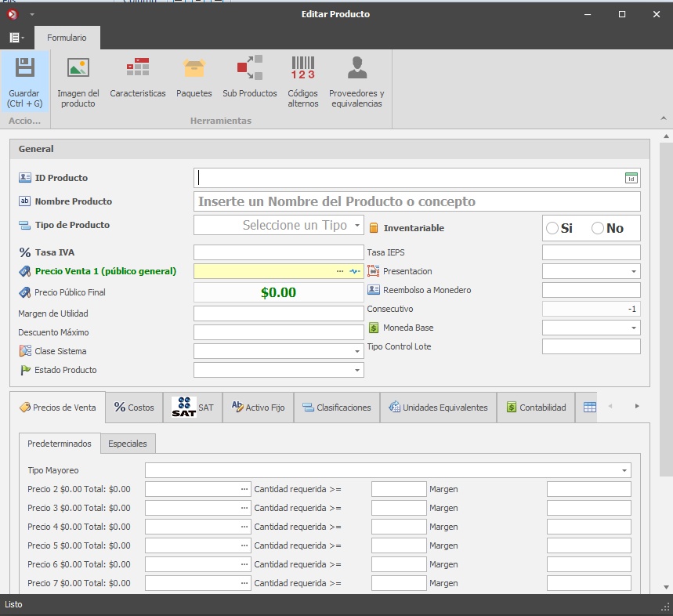
Task: Click ellipsis button in Precio 6 field
Action: pos(244,564)
